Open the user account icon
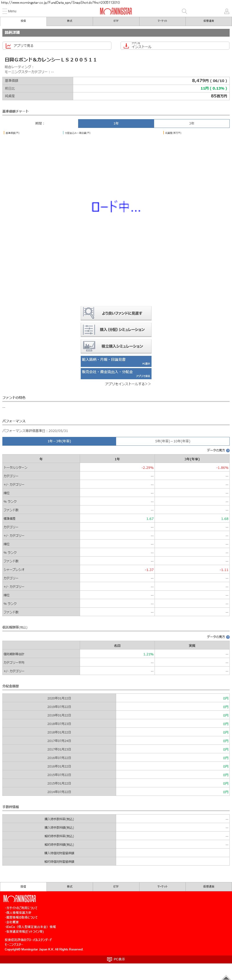The image size is (232, 980). coord(227,11)
